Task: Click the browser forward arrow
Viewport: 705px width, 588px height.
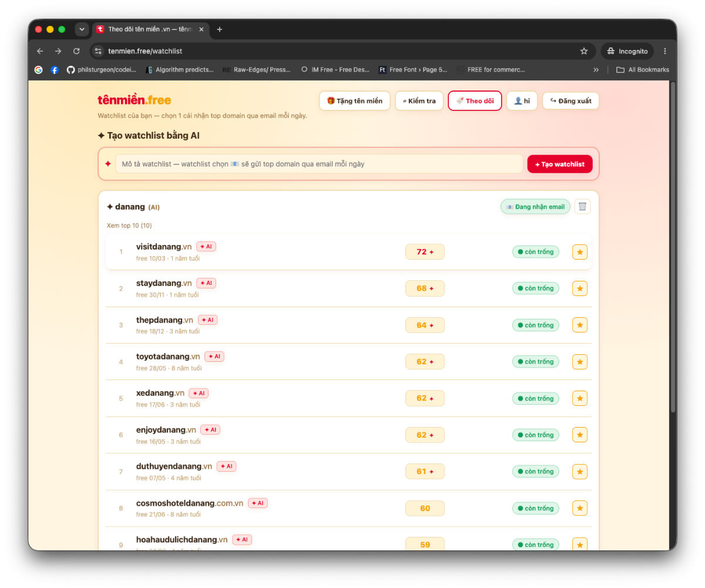Action: (x=58, y=51)
